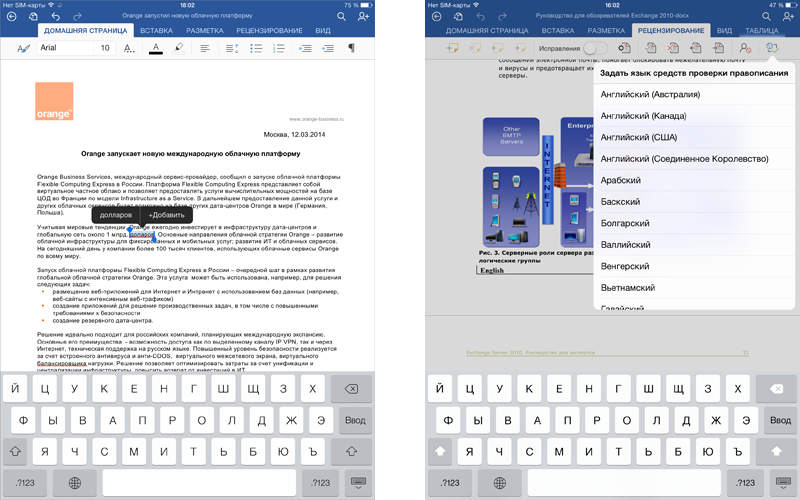This screenshot has height=500, width=800.
Task: Tap the back arrow in the right Word screen
Action: coord(436,17)
